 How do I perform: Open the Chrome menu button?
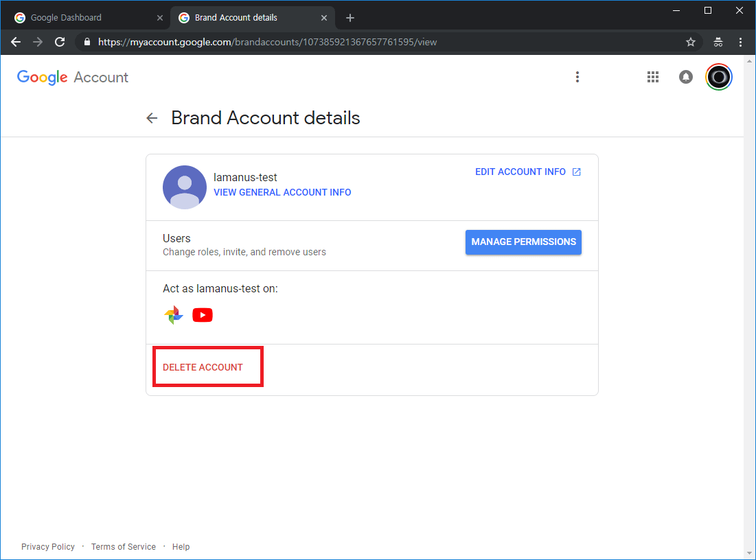point(740,42)
